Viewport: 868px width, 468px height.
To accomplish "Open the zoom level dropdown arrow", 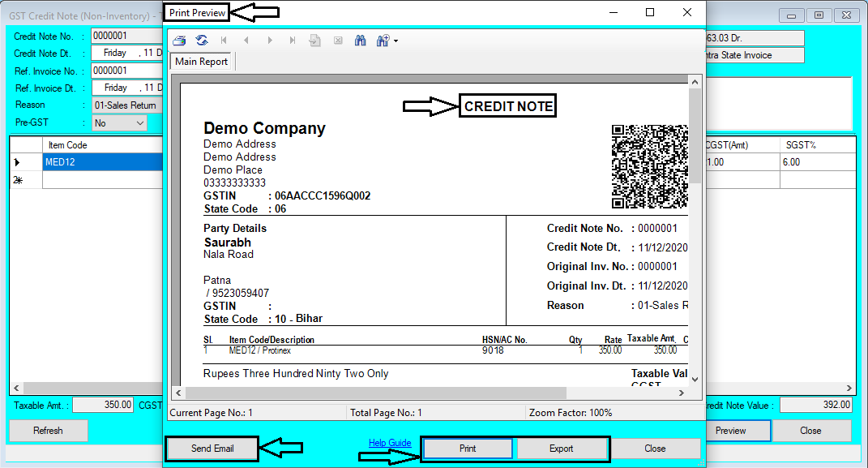I will point(396,40).
